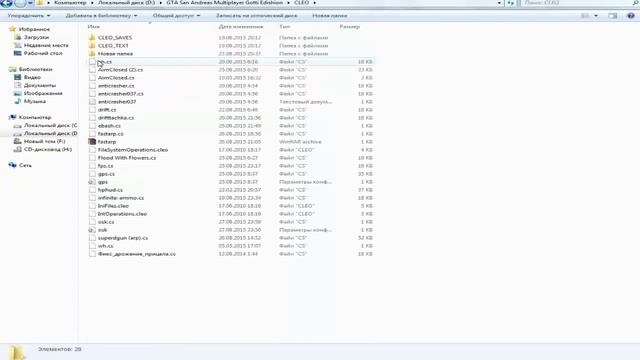
Task: Select the file drifttachka.cs
Action: click(x=116, y=118)
